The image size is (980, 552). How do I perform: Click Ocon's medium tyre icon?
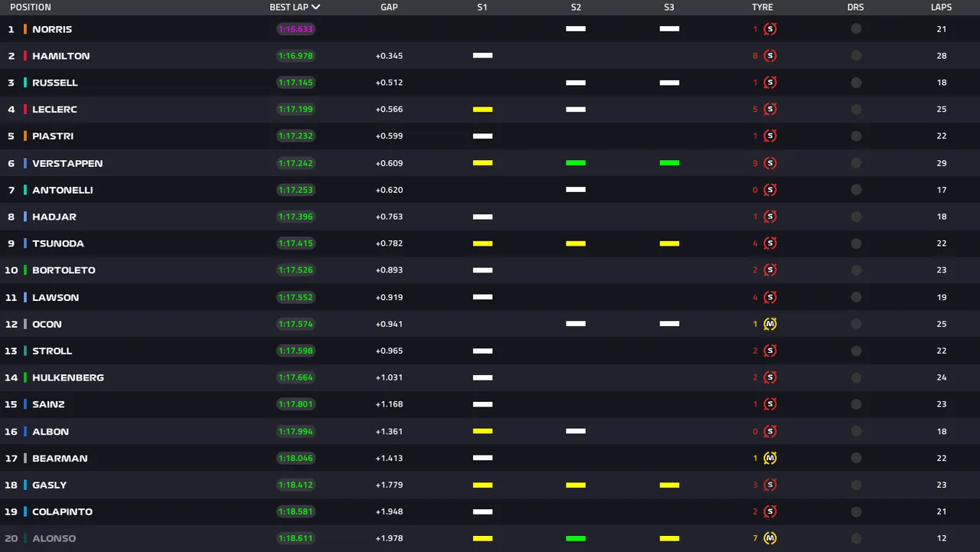pos(770,324)
